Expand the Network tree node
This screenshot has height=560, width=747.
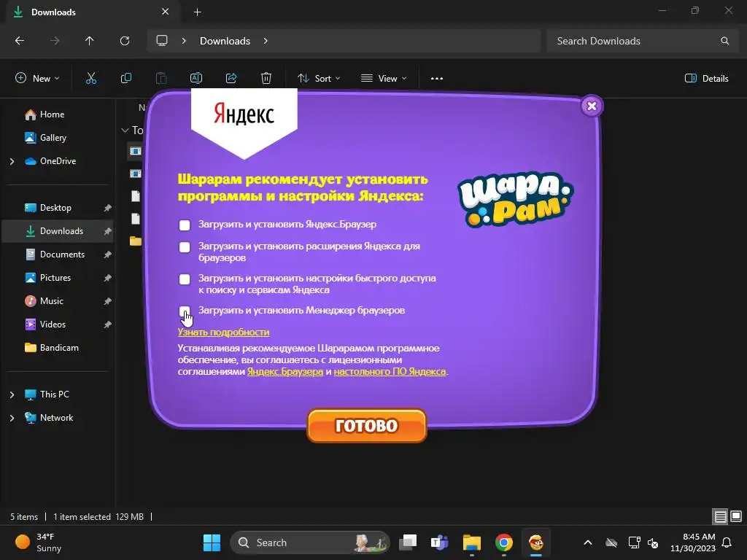(x=12, y=418)
